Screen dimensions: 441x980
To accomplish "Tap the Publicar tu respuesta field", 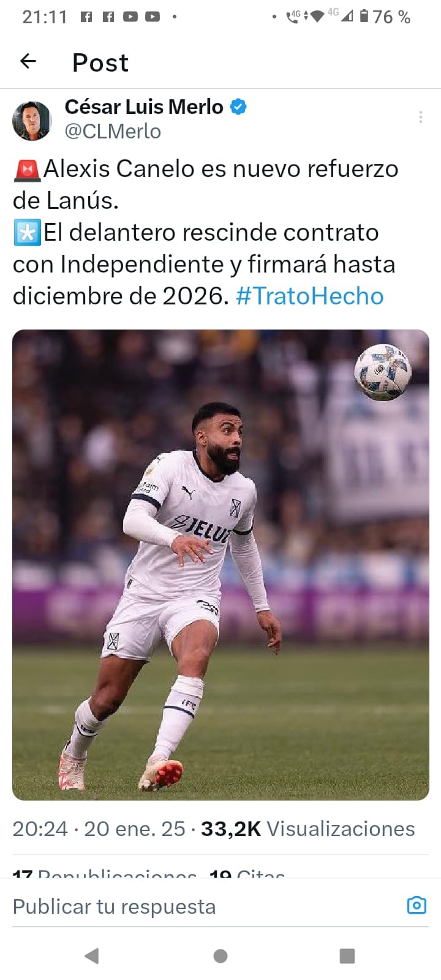I will (x=208, y=907).
